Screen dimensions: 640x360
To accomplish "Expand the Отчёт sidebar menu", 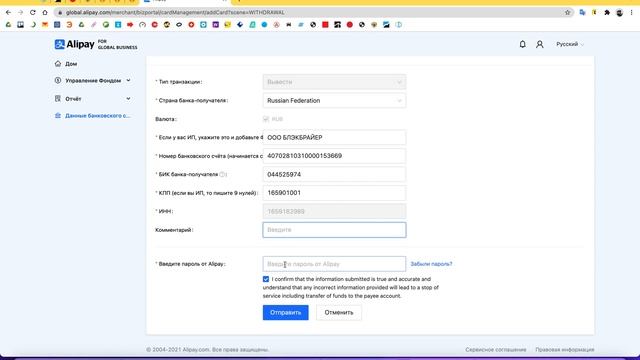I will (93, 99).
